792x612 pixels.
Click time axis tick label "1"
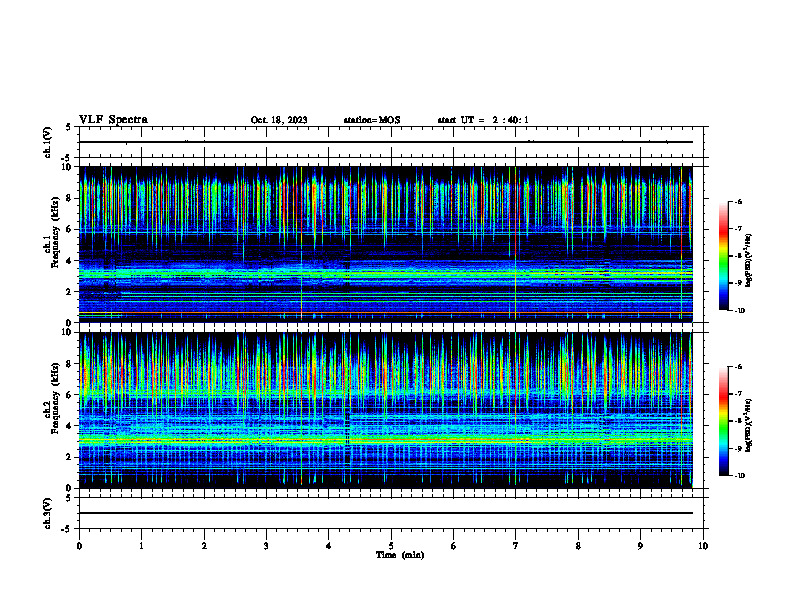point(142,546)
